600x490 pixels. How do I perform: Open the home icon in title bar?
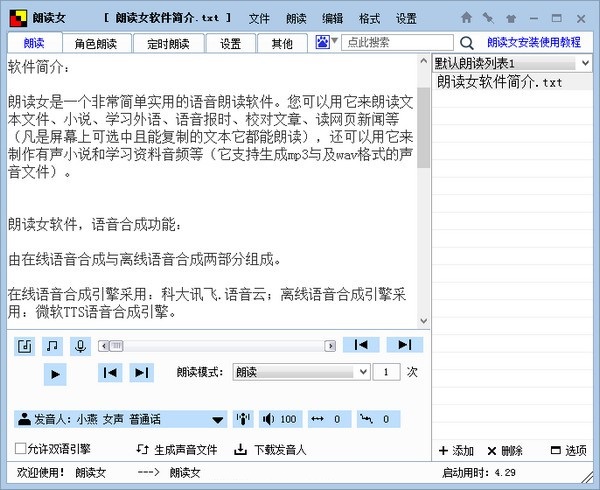pos(467,18)
